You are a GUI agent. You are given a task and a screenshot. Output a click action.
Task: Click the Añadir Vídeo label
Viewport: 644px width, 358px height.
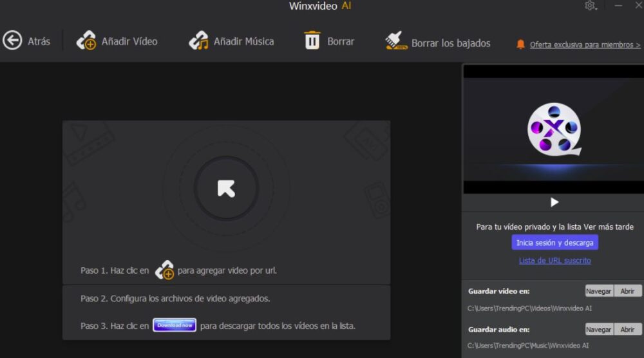tap(129, 41)
